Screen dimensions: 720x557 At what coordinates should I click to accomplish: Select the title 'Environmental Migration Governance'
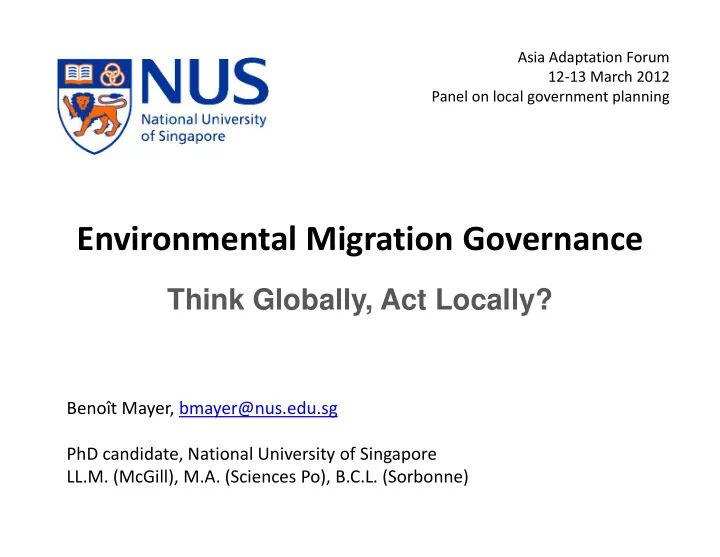click(x=360, y=239)
